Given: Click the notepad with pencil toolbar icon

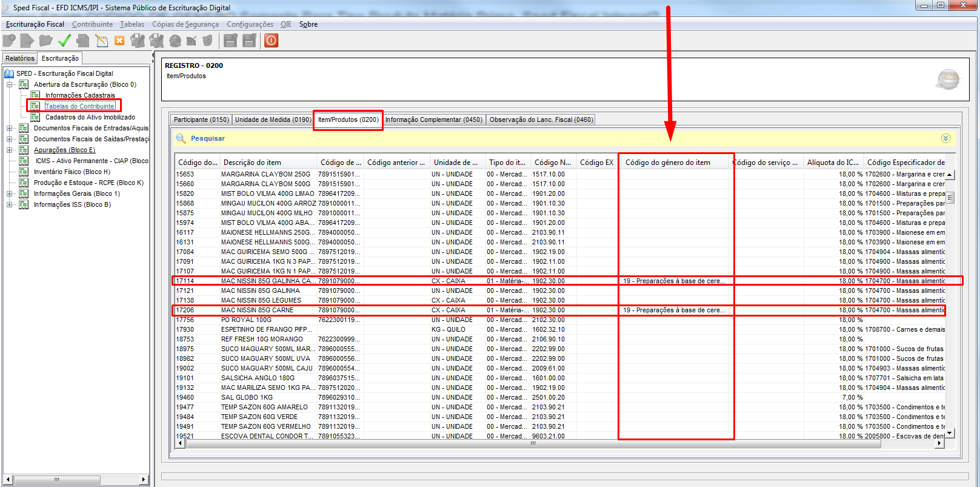Looking at the screenshot, I should [x=102, y=41].
